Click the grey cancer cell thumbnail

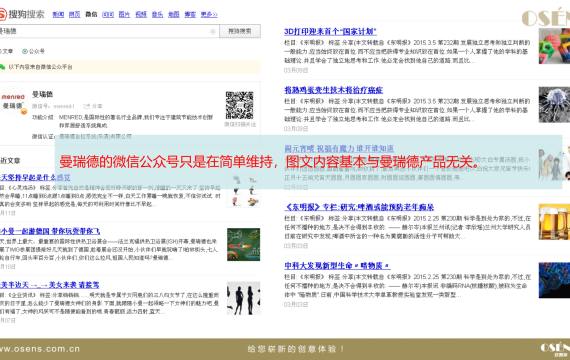pos(554,105)
